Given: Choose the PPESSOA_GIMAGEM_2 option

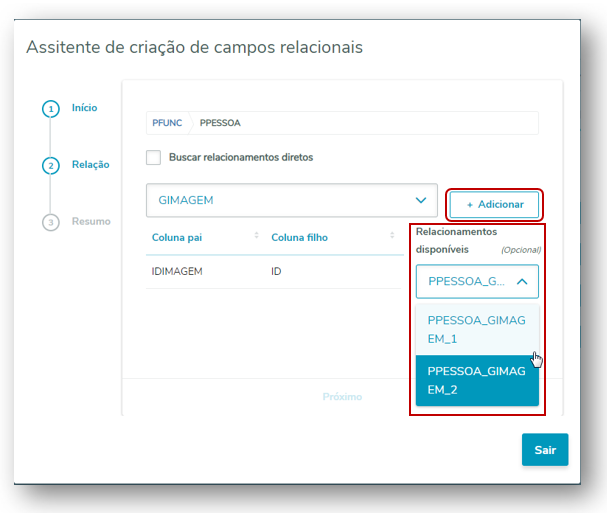Looking at the screenshot, I should coord(476,380).
